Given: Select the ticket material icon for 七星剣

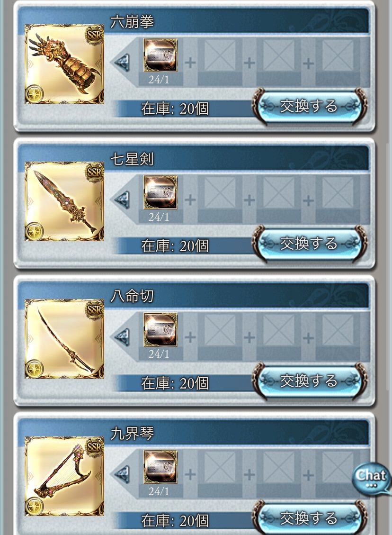Looking at the screenshot, I should coord(160,192).
